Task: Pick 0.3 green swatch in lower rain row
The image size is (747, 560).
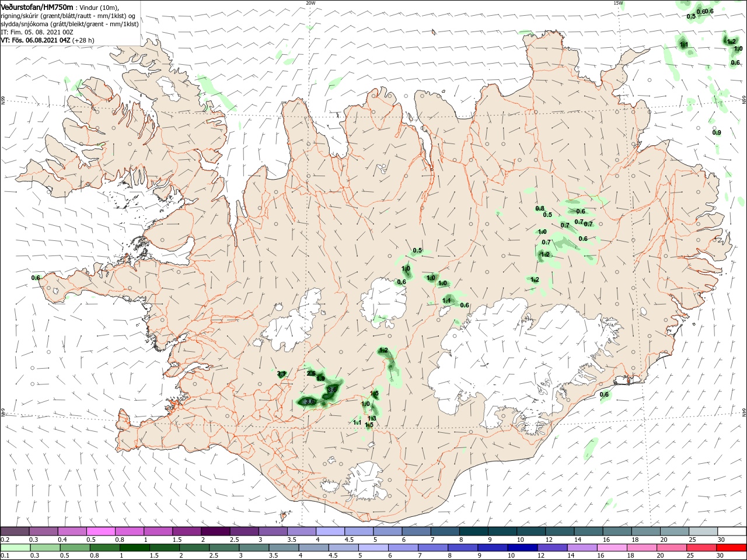Action: 45,548
